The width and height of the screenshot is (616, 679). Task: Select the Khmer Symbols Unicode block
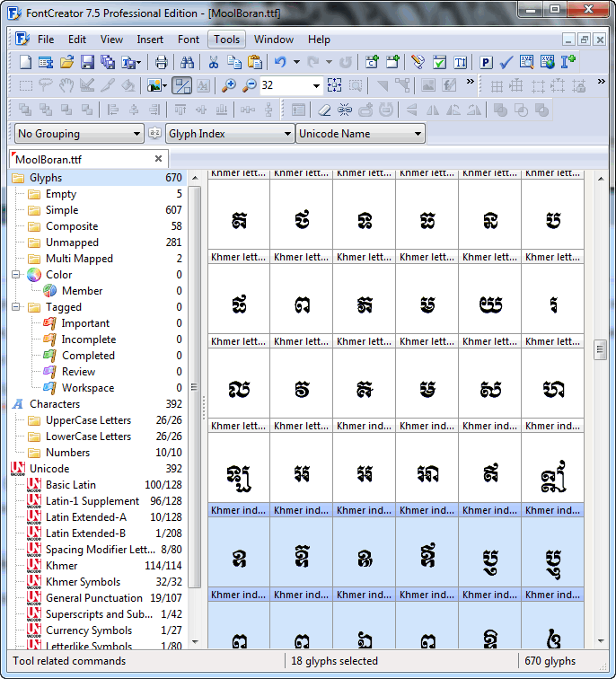point(84,582)
